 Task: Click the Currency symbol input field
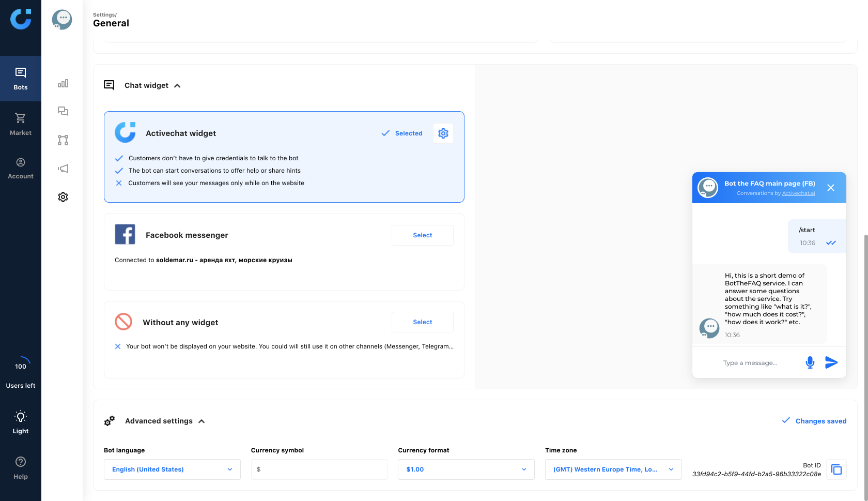[x=319, y=469]
